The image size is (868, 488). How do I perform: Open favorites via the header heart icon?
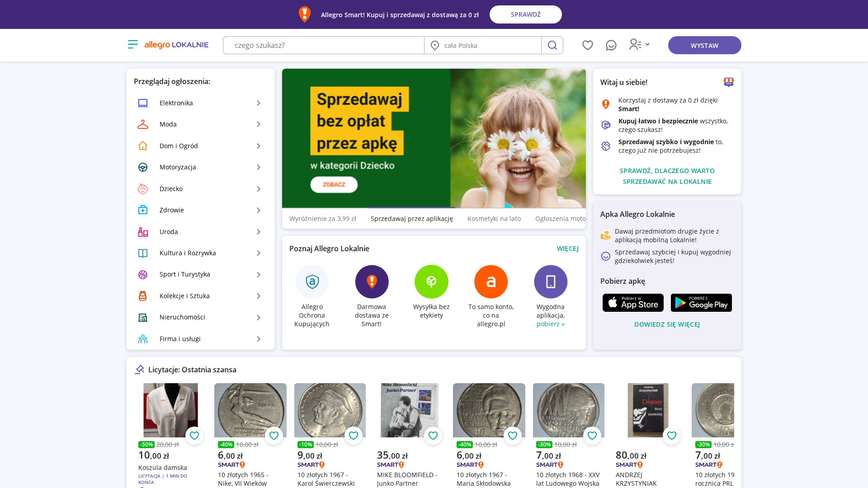pos(588,45)
